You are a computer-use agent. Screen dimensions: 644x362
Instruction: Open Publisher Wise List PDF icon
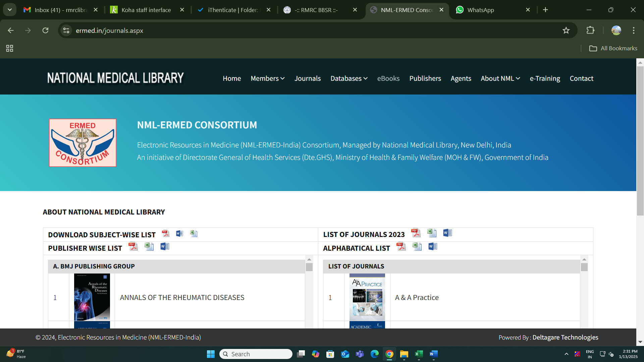[133, 247]
